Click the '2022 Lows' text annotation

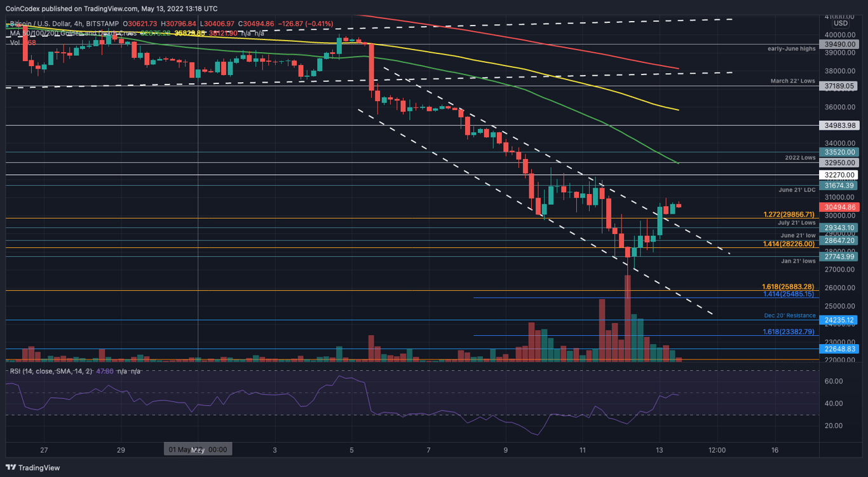[x=800, y=156]
